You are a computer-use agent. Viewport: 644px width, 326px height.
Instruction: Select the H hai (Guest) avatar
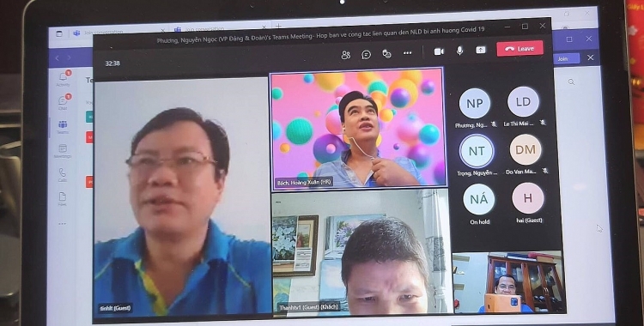[x=528, y=198]
